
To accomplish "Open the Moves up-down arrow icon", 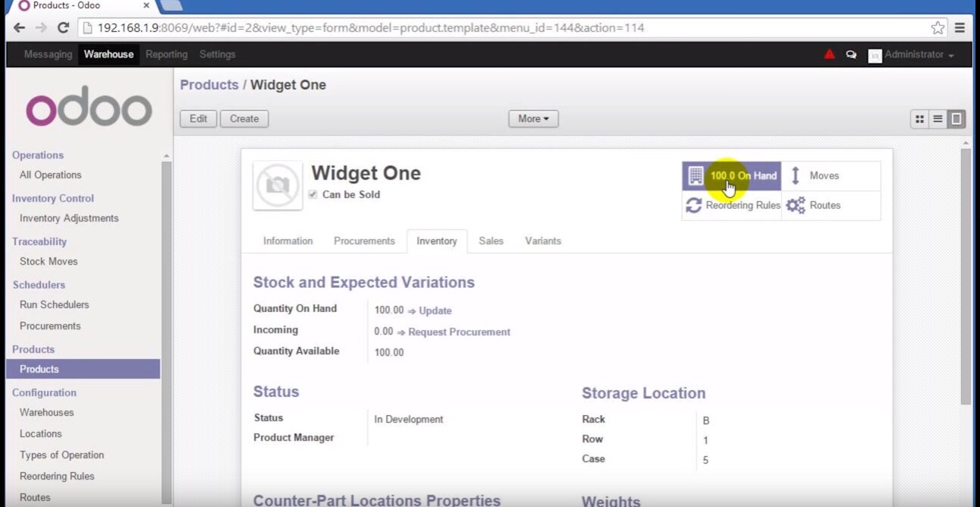I will [x=795, y=175].
